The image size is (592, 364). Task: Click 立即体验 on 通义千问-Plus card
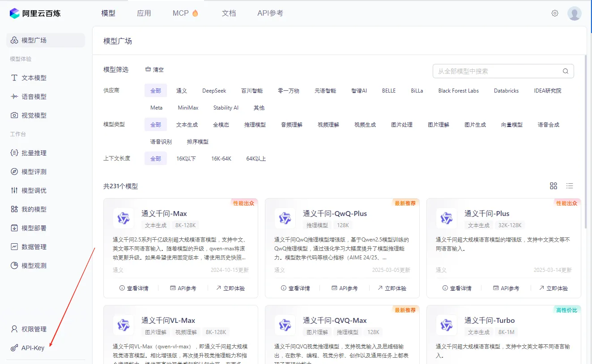click(x=554, y=288)
